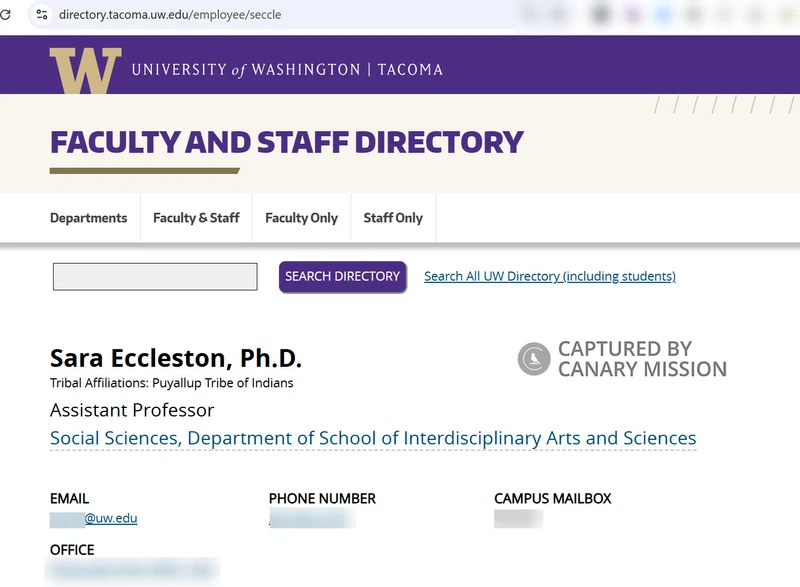
Task: Select the Faculty Only tab
Action: [x=302, y=218]
